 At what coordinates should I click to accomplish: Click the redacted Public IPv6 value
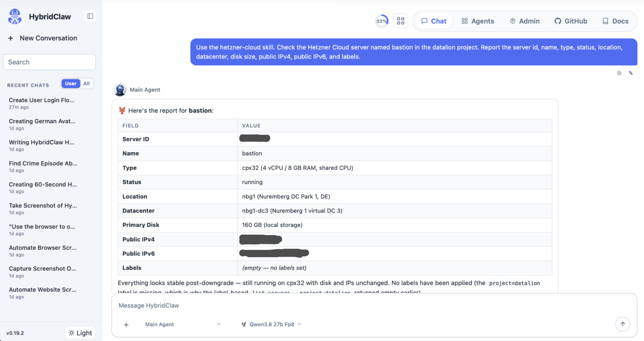click(x=274, y=253)
